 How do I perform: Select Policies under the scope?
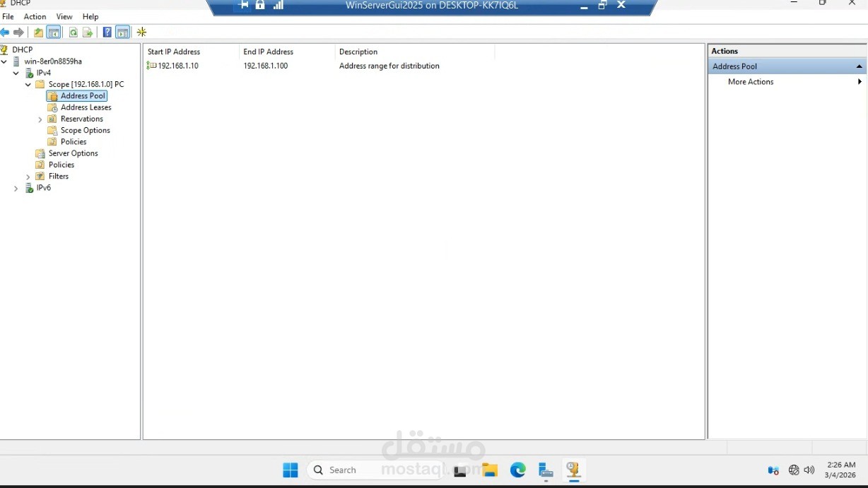pyautogui.click(x=74, y=142)
